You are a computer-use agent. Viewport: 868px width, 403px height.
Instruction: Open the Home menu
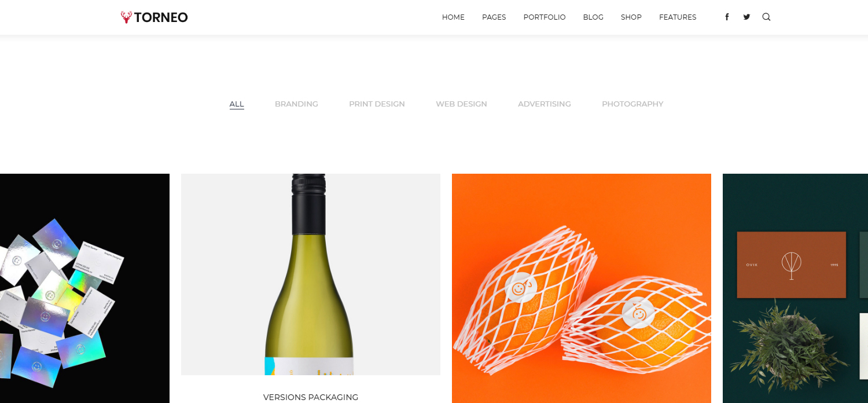pos(453,17)
